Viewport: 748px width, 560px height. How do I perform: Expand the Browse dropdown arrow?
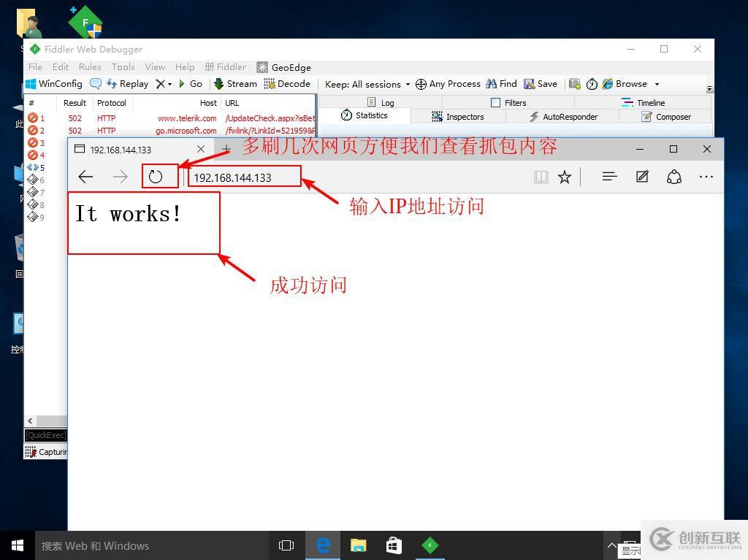point(656,83)
